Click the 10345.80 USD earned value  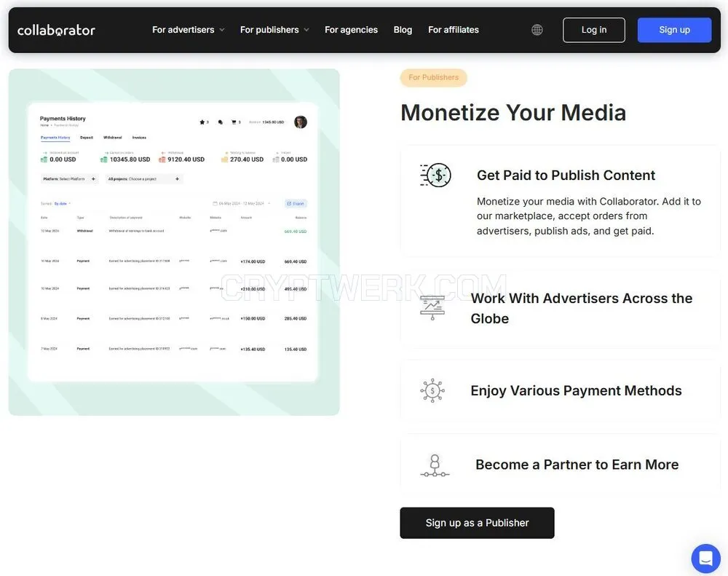(130, 159)
